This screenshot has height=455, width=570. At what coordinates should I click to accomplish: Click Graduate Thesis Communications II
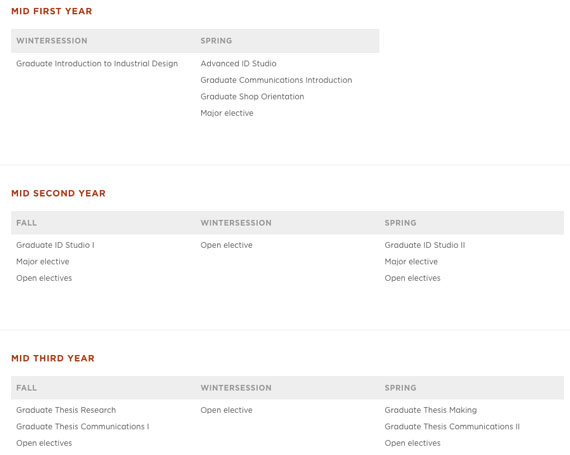[452, 427]
